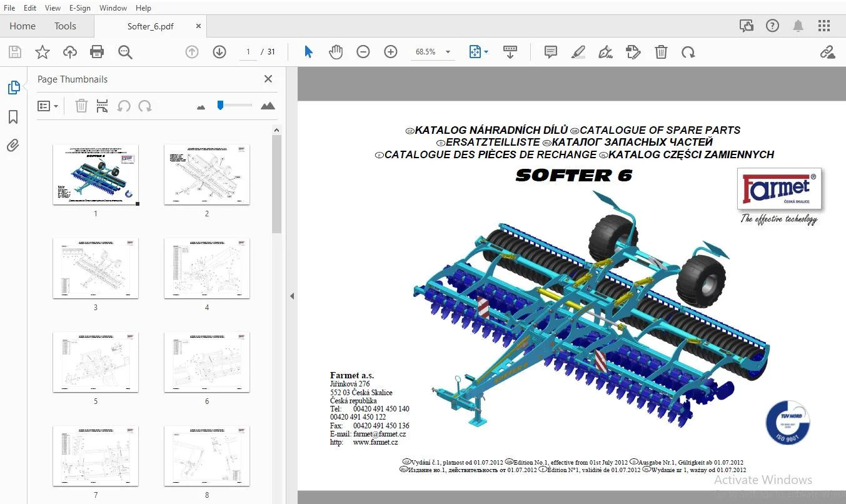Open the edit PDF tag tool

pos(633,52)
